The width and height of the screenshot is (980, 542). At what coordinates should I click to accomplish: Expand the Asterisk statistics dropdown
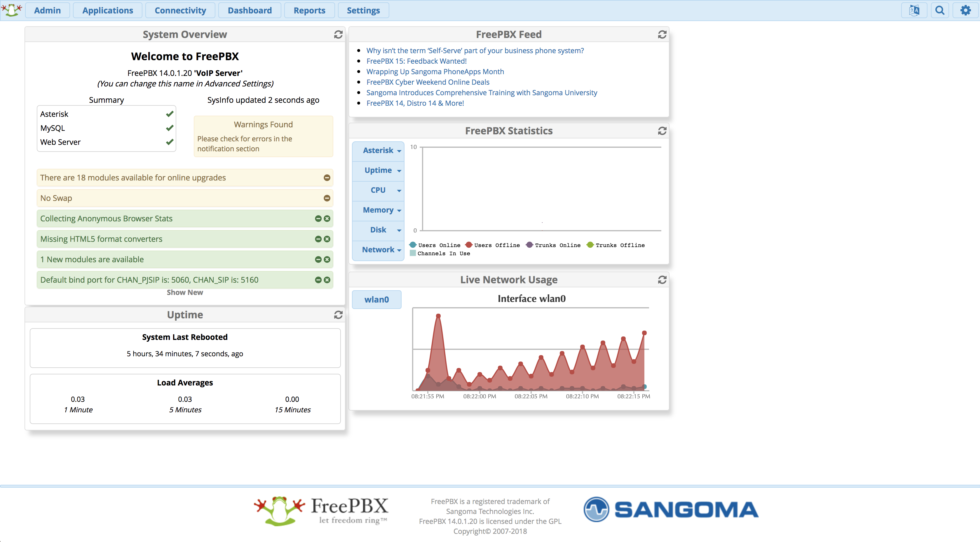pyautogui.click(x=378, y=151)
